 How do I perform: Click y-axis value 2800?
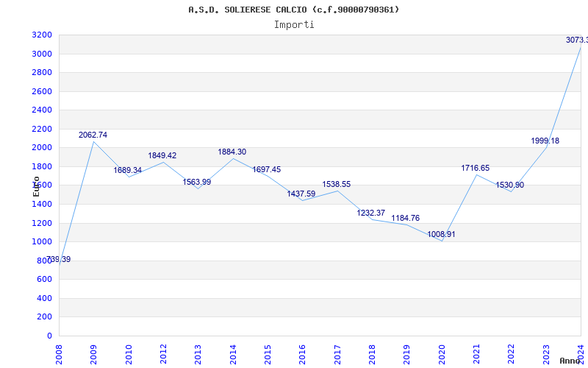click(42, 72)
